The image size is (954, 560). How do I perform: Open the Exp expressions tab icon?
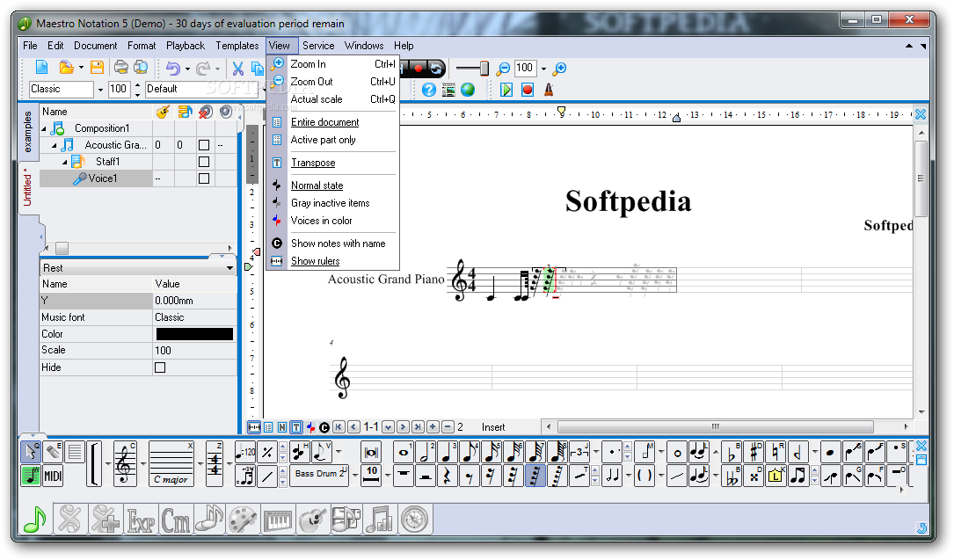[x=141, y=520]
